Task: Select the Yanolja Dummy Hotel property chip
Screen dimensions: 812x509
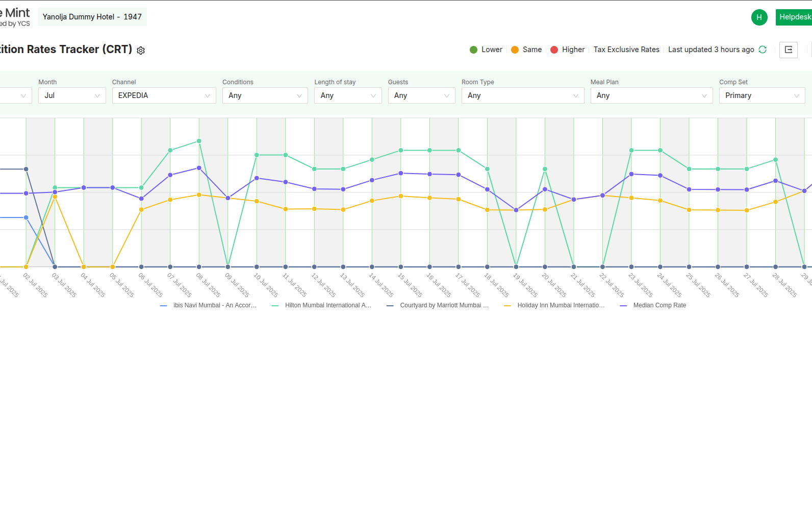Action: pos(92,17)
